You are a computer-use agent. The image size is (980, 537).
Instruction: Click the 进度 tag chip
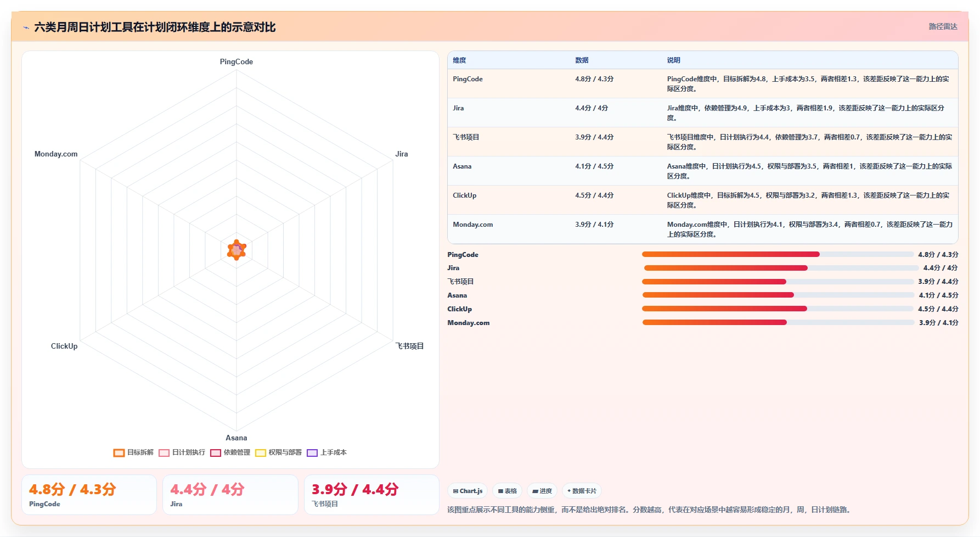tap(542, 491)
